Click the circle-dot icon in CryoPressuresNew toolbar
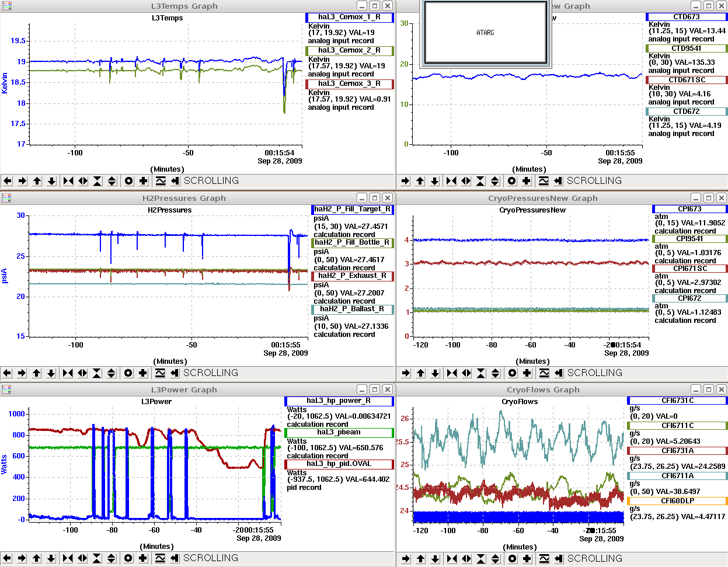The image size is (728, 567). [x=513, y=373]
